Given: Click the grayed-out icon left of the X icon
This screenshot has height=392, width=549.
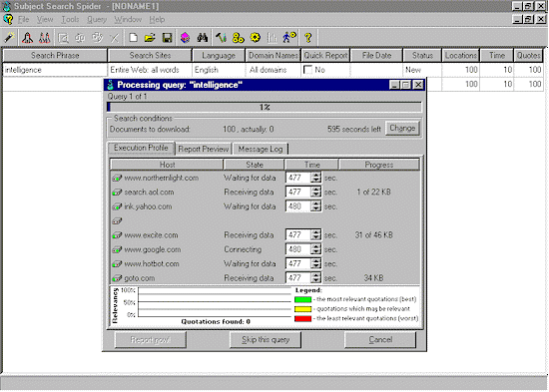Looking at the screenshot, I should coord(98,38).
